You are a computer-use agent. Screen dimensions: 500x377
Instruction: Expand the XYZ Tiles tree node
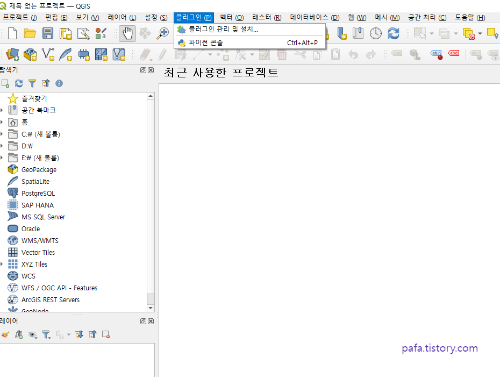click(x=2, y=264)
